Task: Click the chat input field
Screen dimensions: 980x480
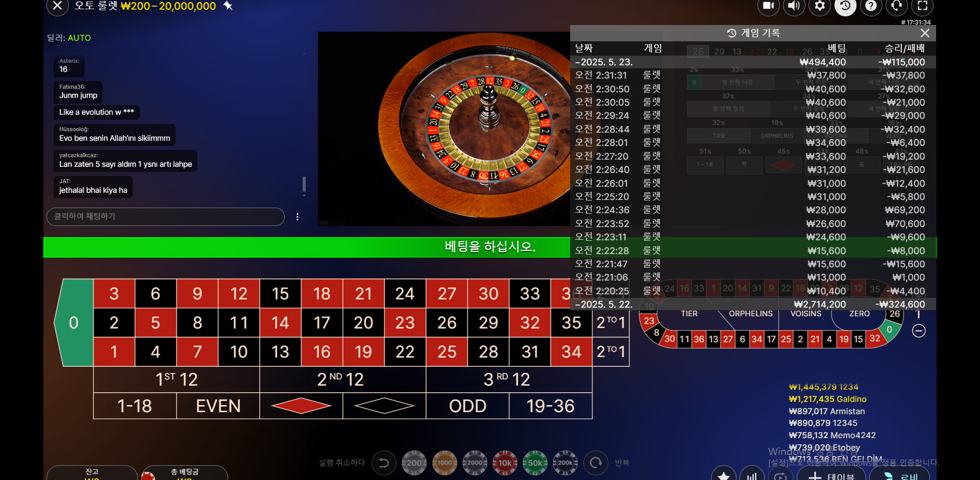Action: [x=165, y=217]
